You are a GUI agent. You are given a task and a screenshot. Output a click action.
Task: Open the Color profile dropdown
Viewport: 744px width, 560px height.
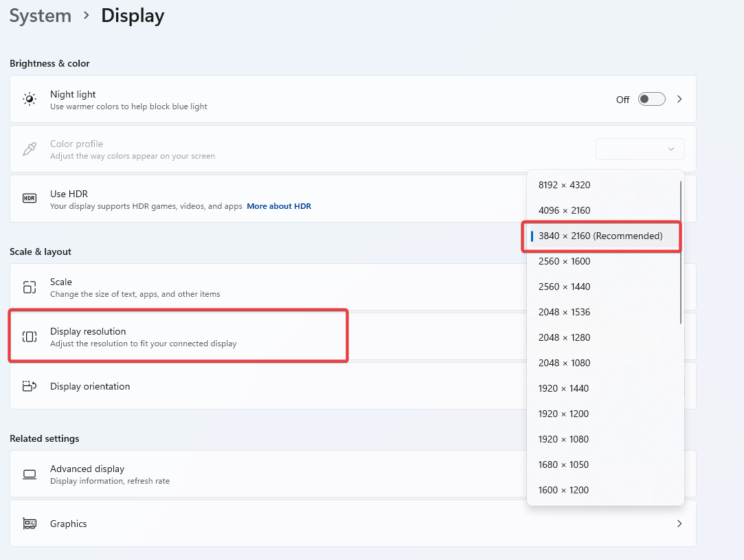[x=640, y=149]
